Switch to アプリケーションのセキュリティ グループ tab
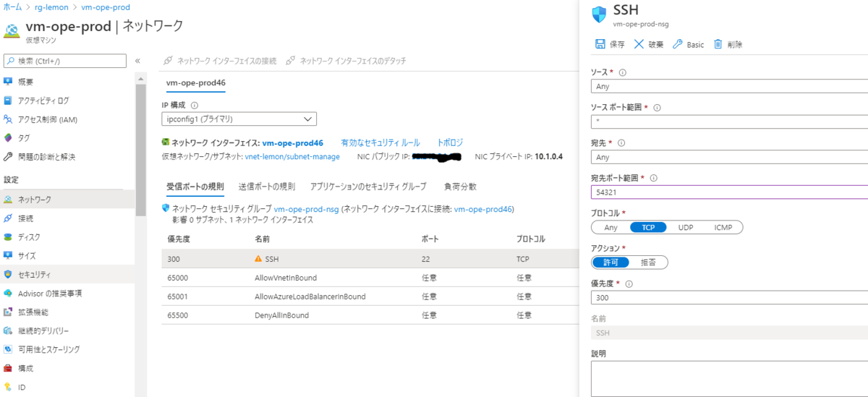868x397 pixels. point(368,187)
